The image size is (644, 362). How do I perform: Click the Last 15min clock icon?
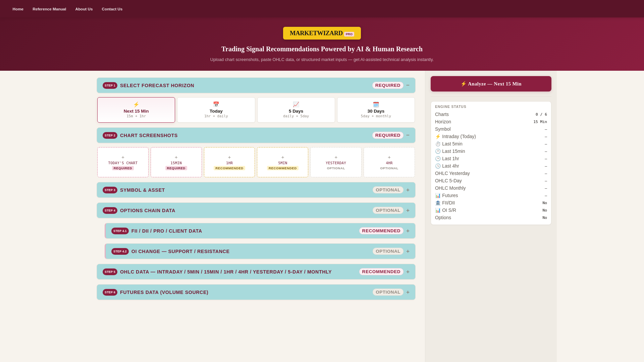(x=438, y=151)
